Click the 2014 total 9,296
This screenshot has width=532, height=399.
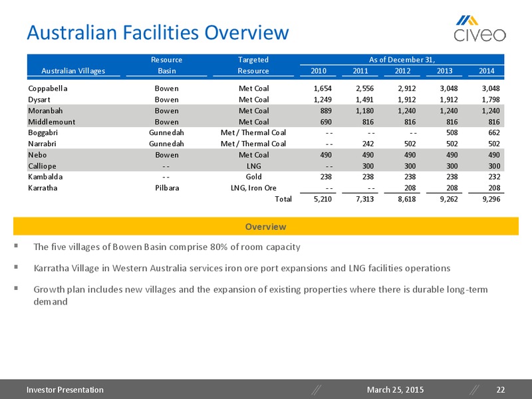pyautogui.click(x=491, y=199)
